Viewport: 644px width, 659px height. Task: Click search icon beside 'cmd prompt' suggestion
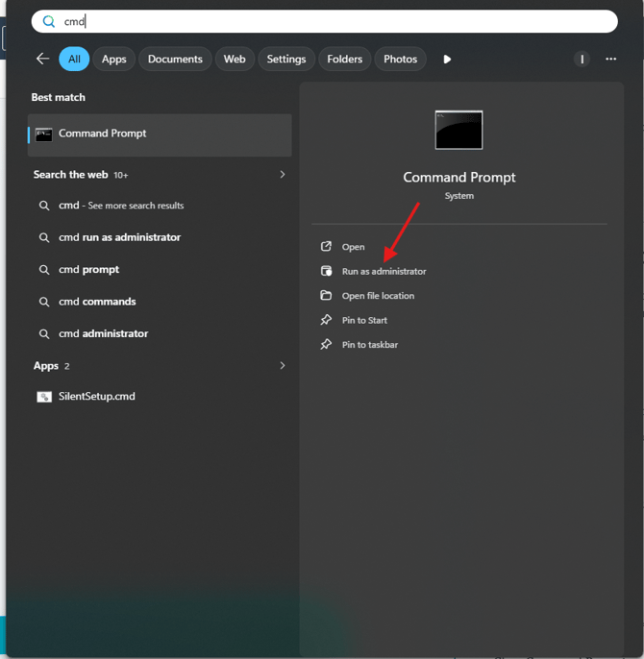coord(44,269)
